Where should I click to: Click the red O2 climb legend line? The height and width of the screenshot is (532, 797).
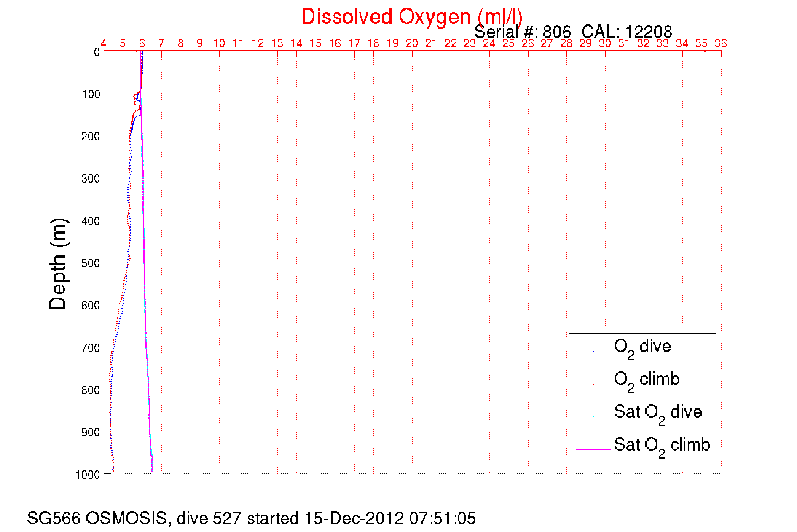[x=593, y=384]
